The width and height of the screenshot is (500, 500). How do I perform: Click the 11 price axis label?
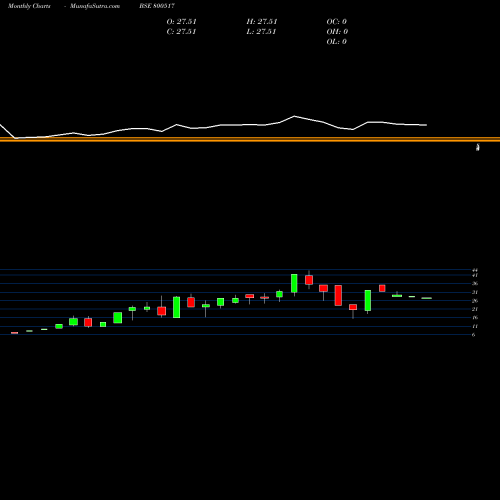click(475, 326)
